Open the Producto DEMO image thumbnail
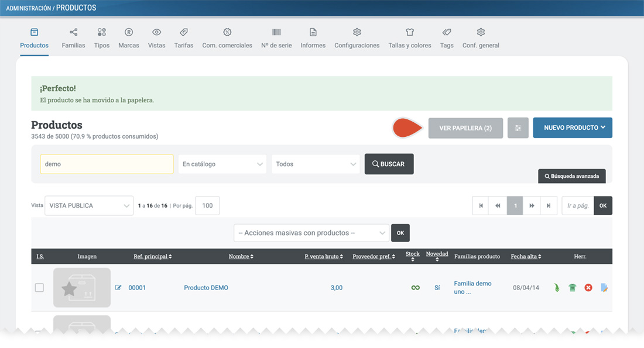 [x=82, y=288]
